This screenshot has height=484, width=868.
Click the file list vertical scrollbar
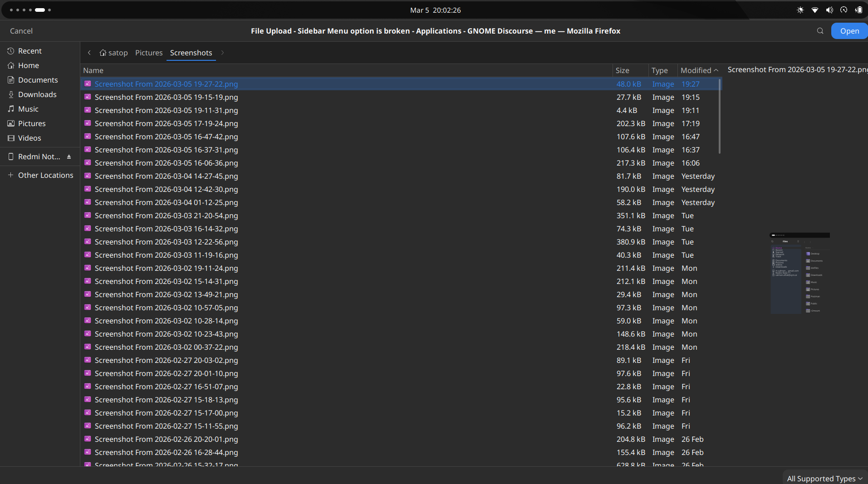pyautogui.click(x=720, y=117)
